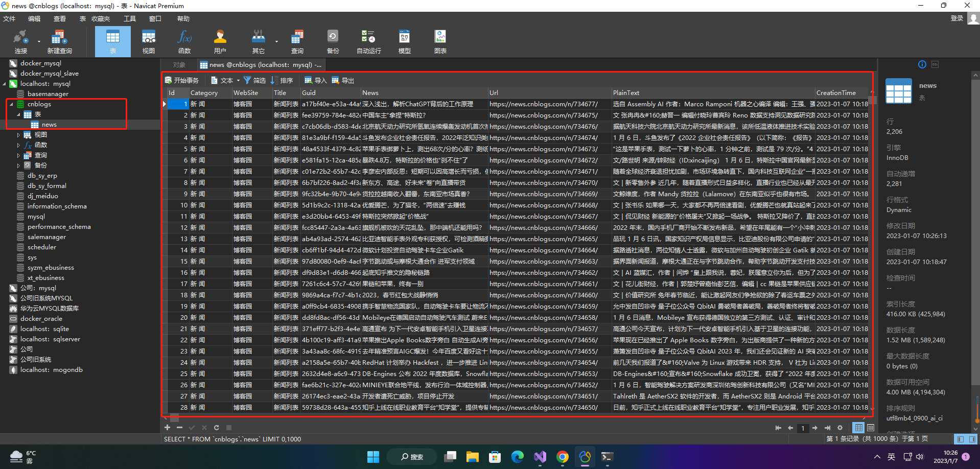Screen dimensions: 980x469
Task: Select the news table in the tree
Action: pos(49,125)
